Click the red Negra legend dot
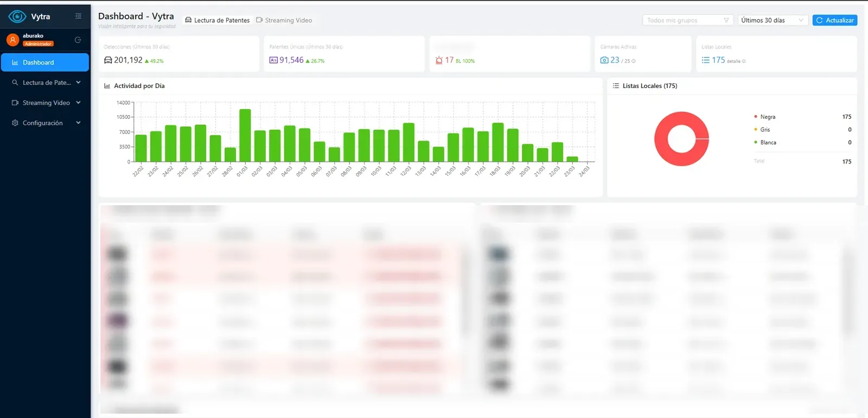The image size is (868, 418). (755, 117)
